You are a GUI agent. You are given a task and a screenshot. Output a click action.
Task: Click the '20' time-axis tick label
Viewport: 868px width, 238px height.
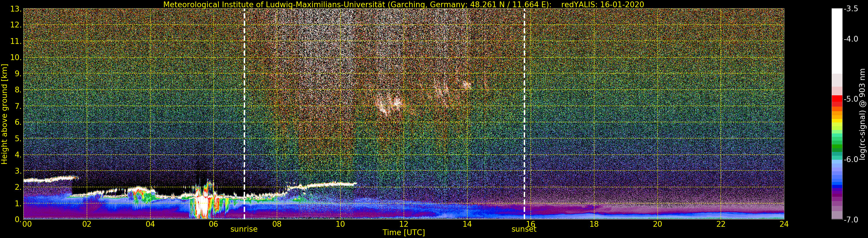657,224
